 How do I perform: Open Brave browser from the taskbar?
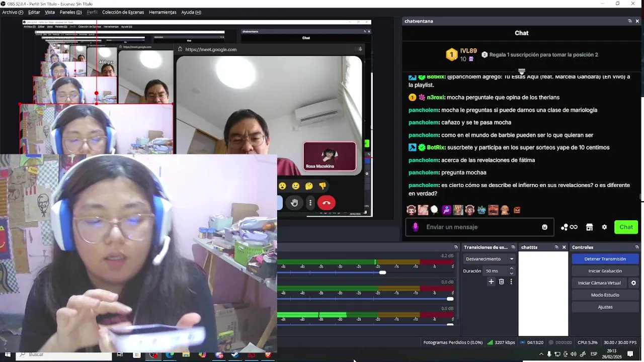click(268, 354)
